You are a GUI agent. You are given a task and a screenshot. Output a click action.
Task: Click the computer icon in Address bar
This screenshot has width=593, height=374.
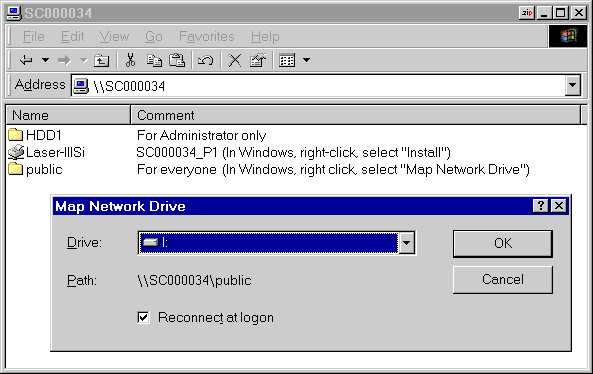click(81, 86)
